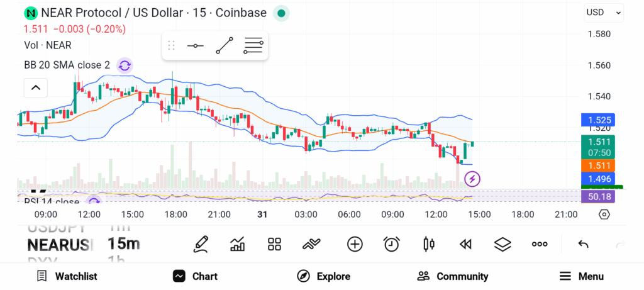This screenshot has width=644, height=290.
Task: Open the Community tab
Action: [453, 276]
